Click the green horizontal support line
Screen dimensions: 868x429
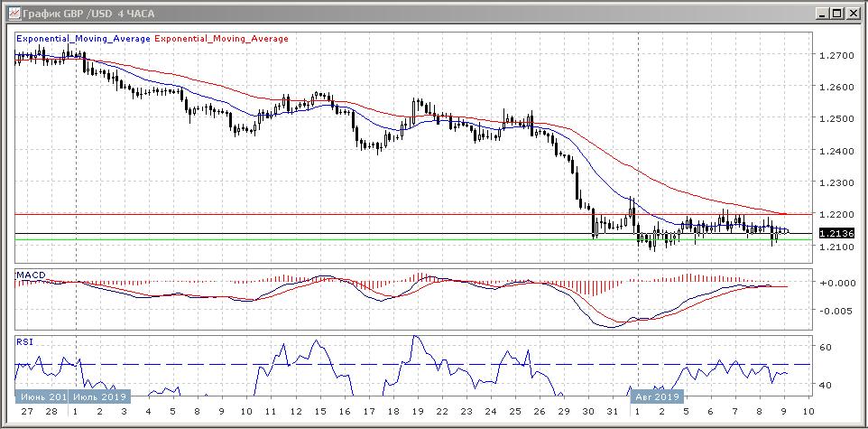[361, 239]
